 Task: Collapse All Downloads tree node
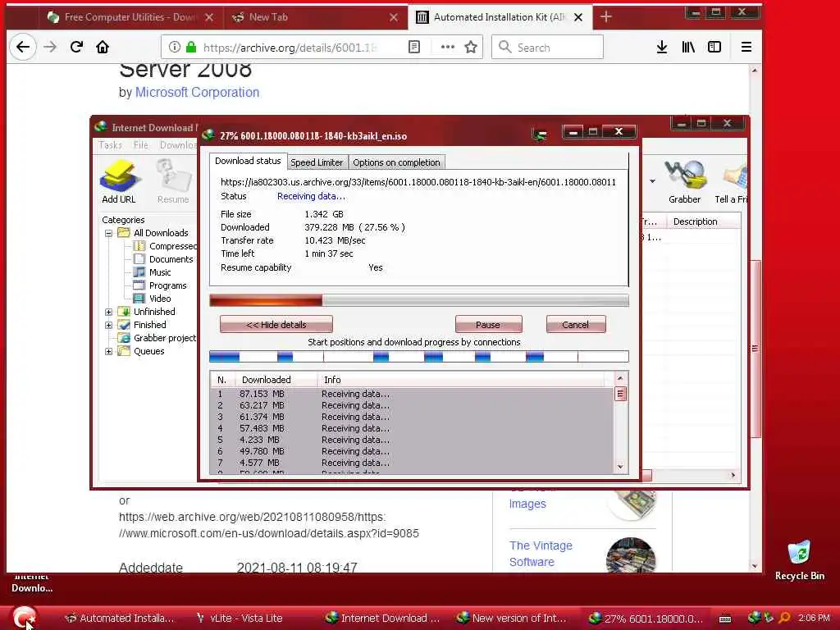coord(109,233)
